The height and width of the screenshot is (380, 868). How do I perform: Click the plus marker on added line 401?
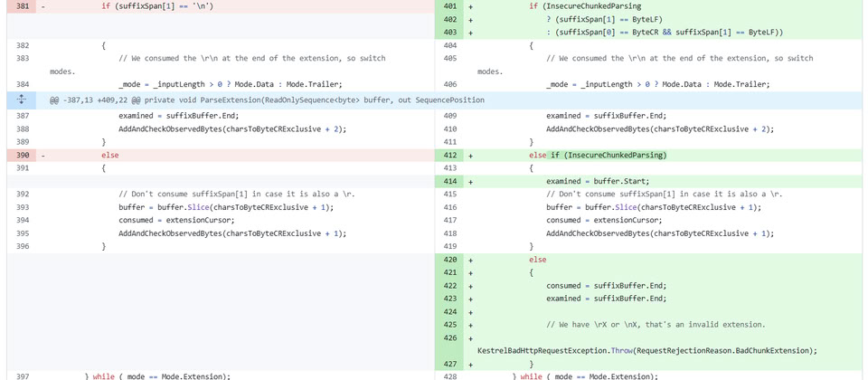470,6
